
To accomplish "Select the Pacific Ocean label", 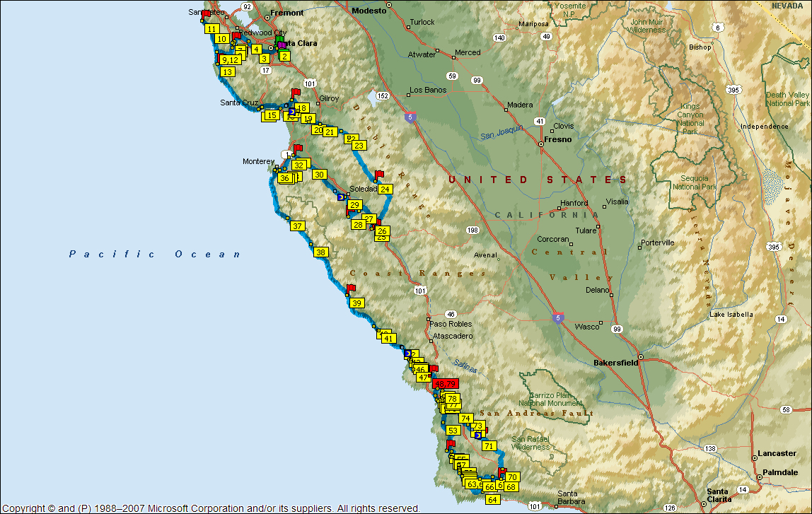I will pos(155,254).
